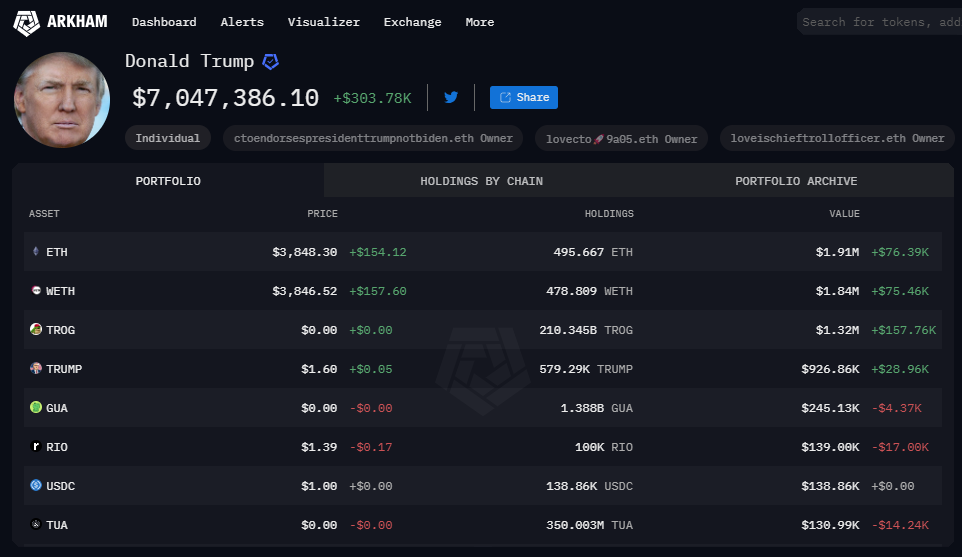
Task: Click the +$157.76K TROG value change
Action: pos(904,330)
